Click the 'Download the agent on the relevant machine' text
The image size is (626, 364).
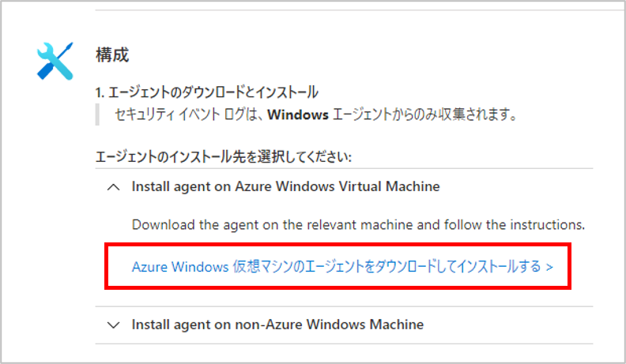coord(358,225)
